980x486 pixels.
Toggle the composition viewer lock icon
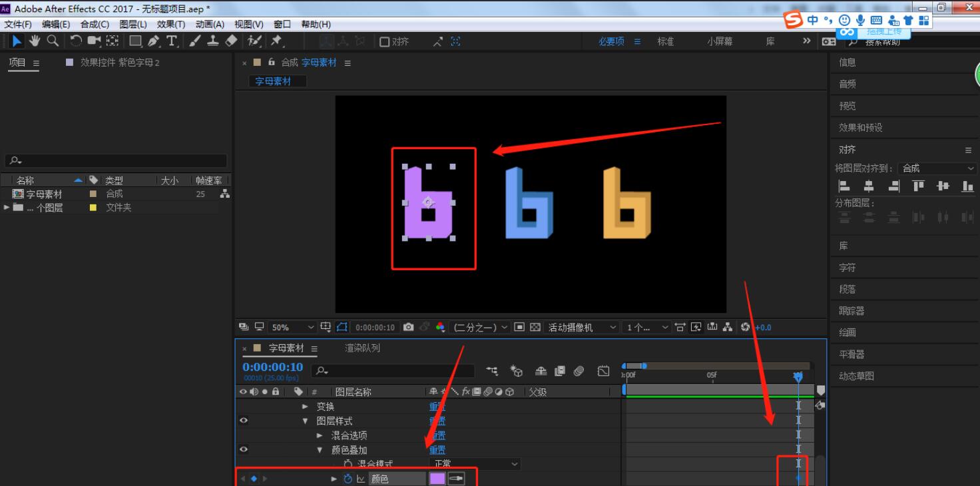pyautogui.click(x=271, y=62)
